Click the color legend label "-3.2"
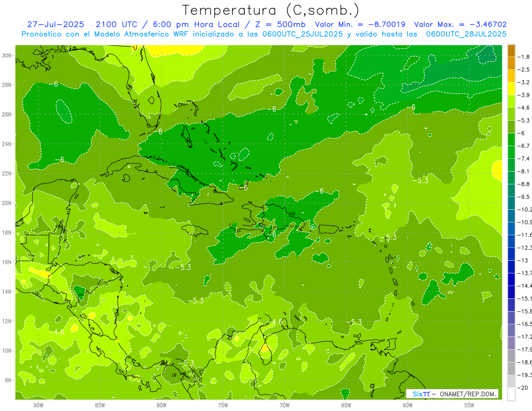 [x=524, y=82]
